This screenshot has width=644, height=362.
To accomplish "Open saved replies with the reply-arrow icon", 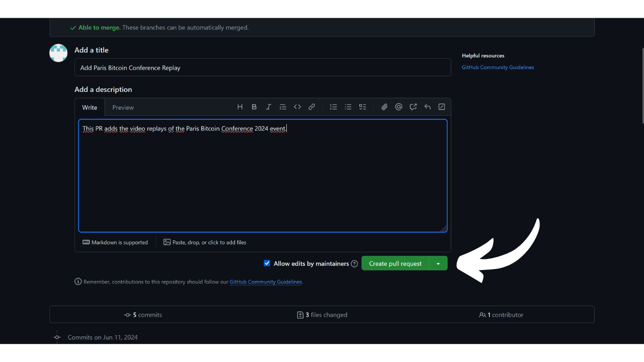I will (428, 107).
